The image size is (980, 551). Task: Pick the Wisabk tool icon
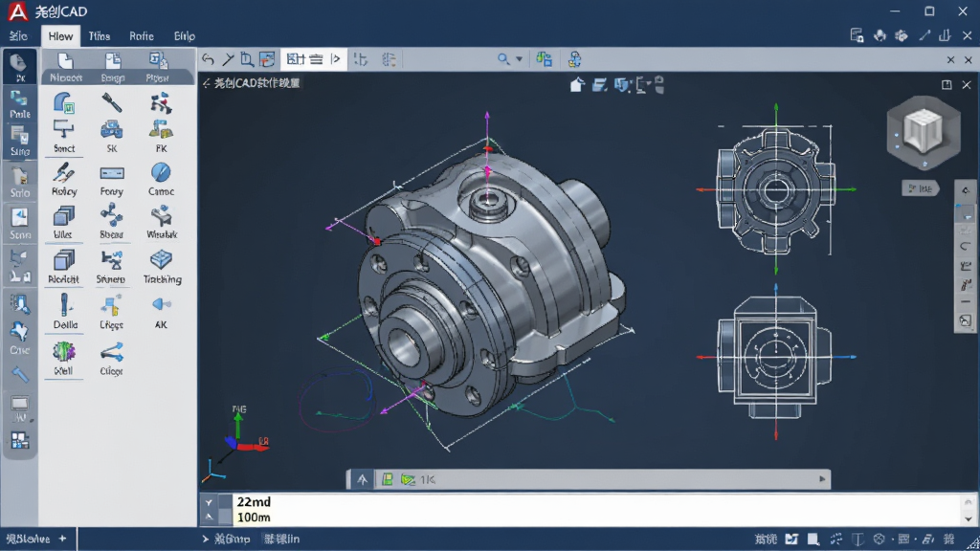[161, 216]
